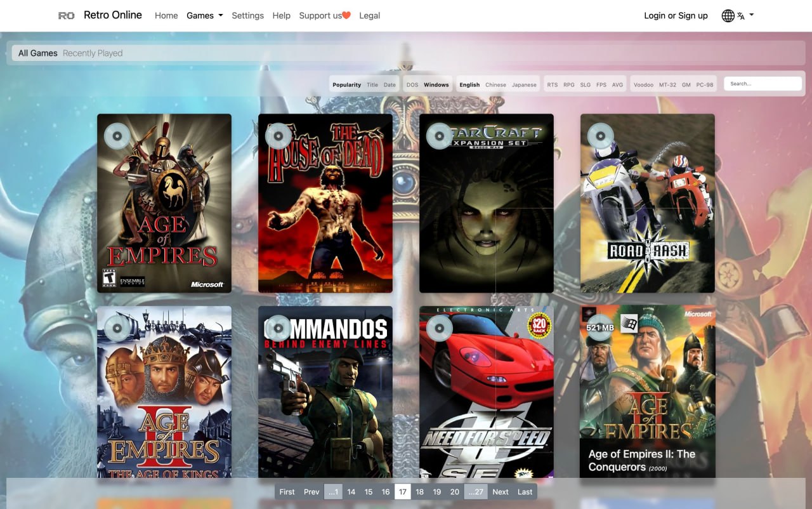The height and width of the screenshot is (509, 812).
Task: Sort games by Popularity
Action: pyautogui.click(x=347, y=84)
